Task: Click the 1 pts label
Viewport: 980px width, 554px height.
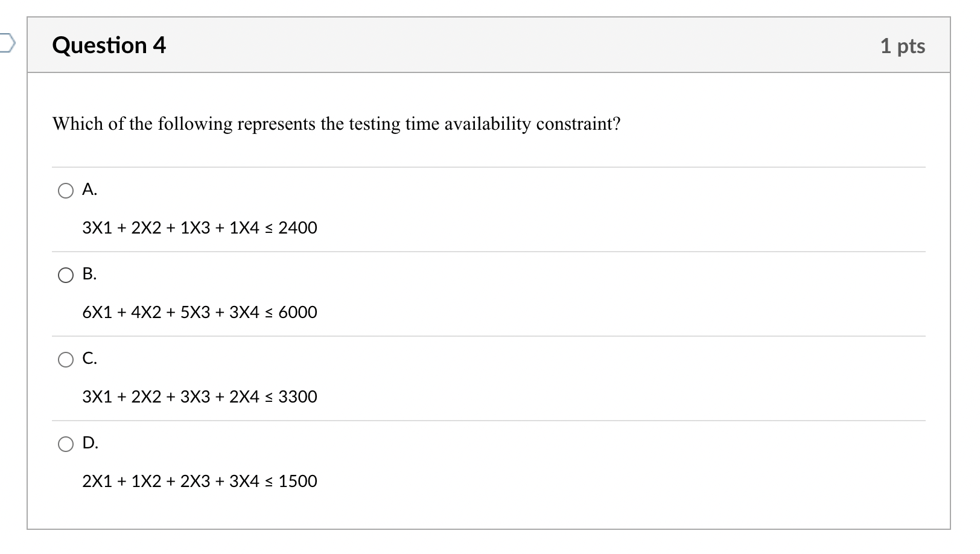Action: pyautogui.click(x=903, y=46)
